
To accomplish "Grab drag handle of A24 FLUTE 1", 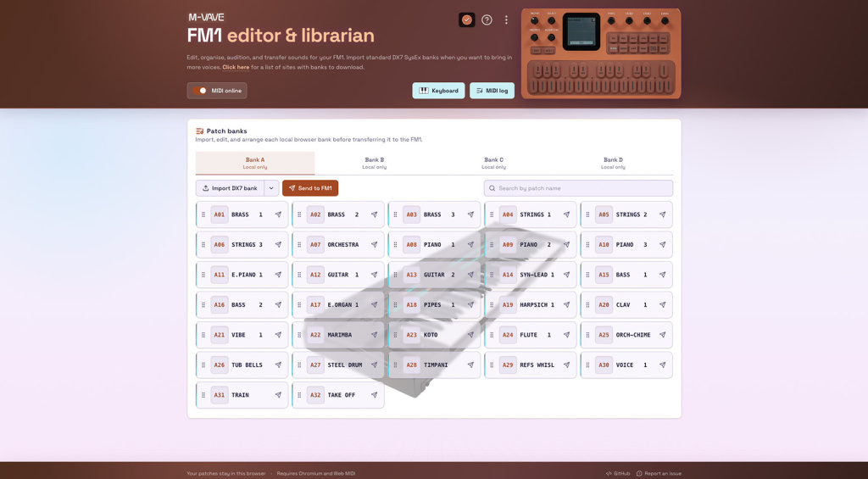I will [492, 335].
